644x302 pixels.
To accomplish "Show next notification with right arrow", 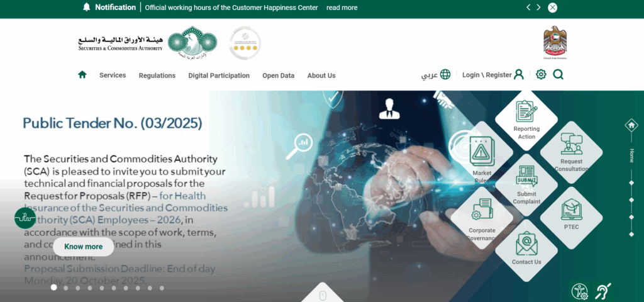I will tap(538, 8).
